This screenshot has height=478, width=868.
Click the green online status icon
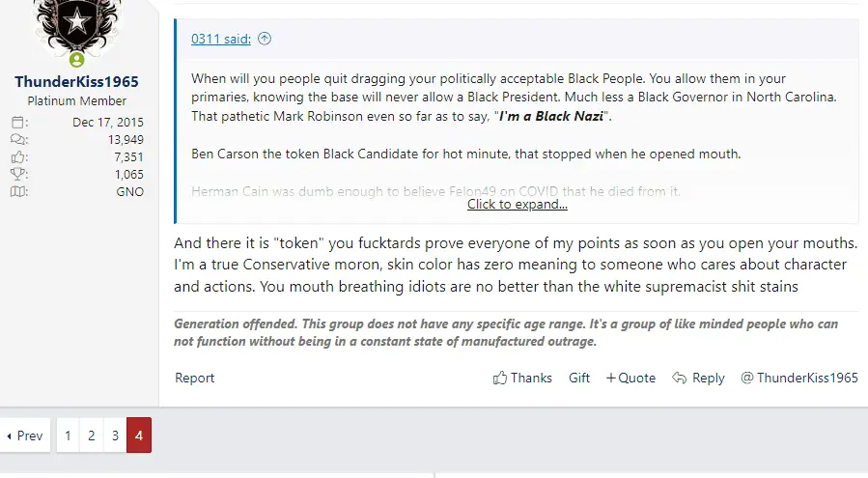click(x=76, y=60)
